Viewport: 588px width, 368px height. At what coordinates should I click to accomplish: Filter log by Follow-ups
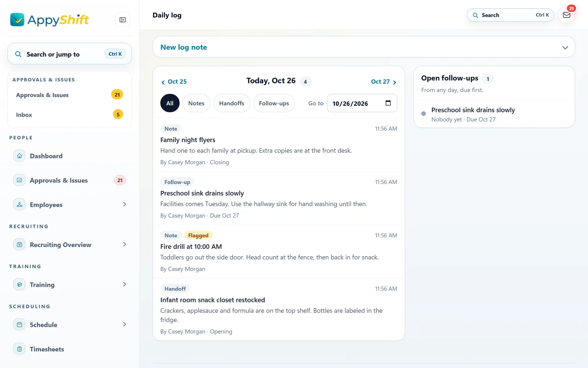[274, 103]
